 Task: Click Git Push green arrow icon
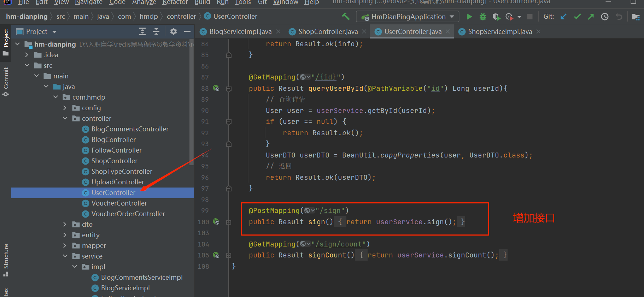(591, 17)
